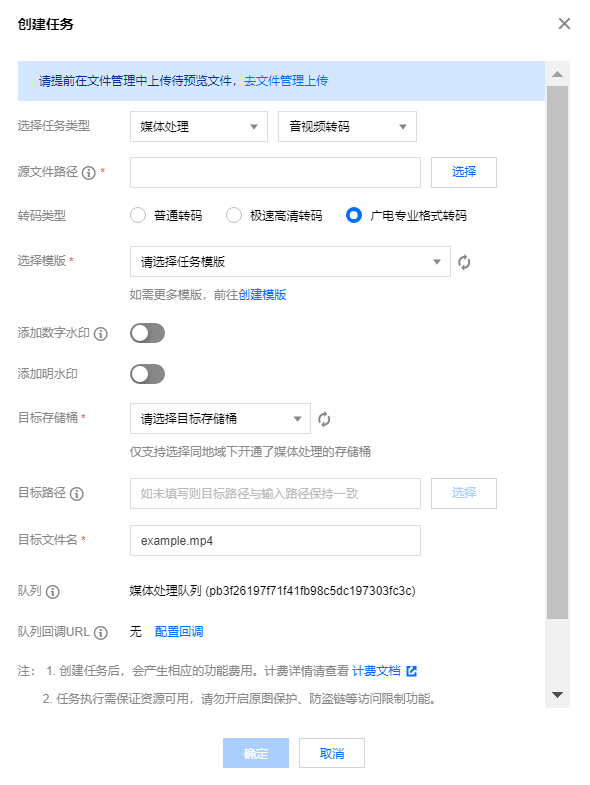This screenshot has height=785, width=590.
Task: Enable the 添加明水印 switch
Action: coord(147,374)
